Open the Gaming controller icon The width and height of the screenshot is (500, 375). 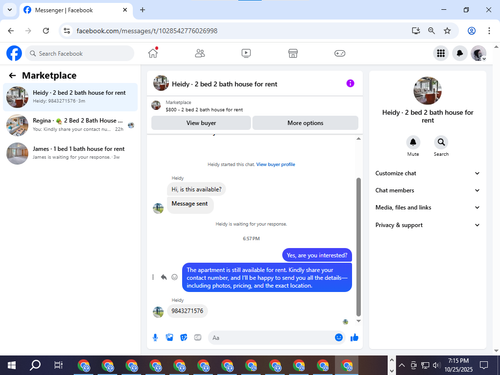pos(340,53)
